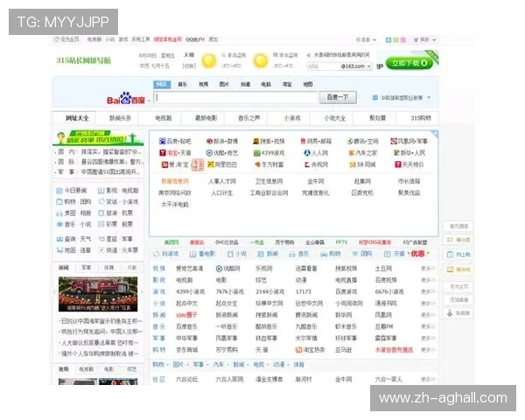Click the Baidu search input field
525x420 pixels.
click(235, 98)
